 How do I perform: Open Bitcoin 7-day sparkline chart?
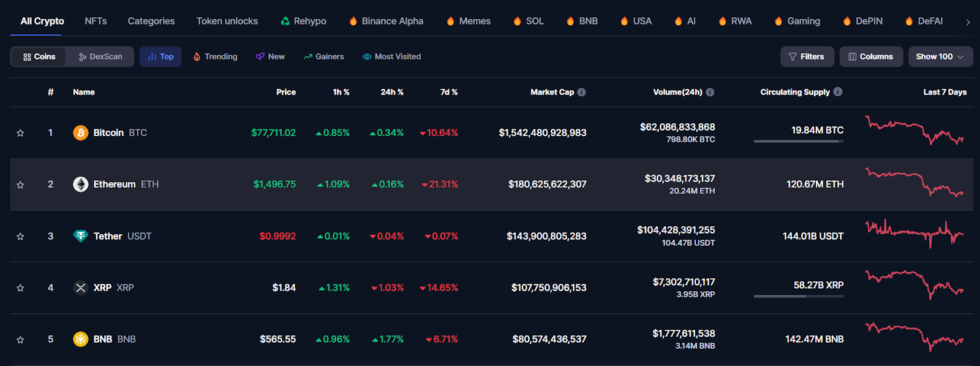(x=914, y=129)
